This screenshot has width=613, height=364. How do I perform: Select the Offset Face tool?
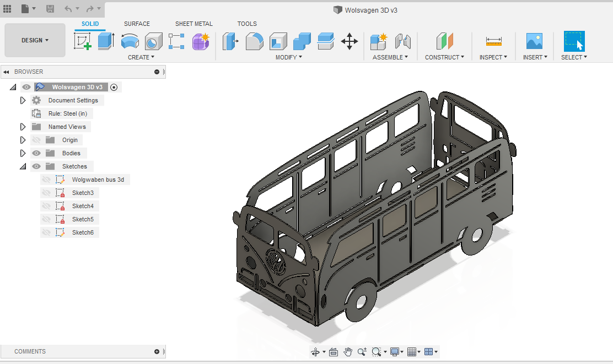(326, 41)
